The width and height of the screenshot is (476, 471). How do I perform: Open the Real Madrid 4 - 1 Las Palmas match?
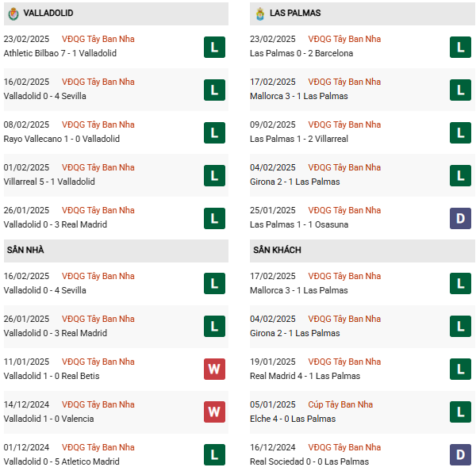pyautogui.click(x=305, y=376)
